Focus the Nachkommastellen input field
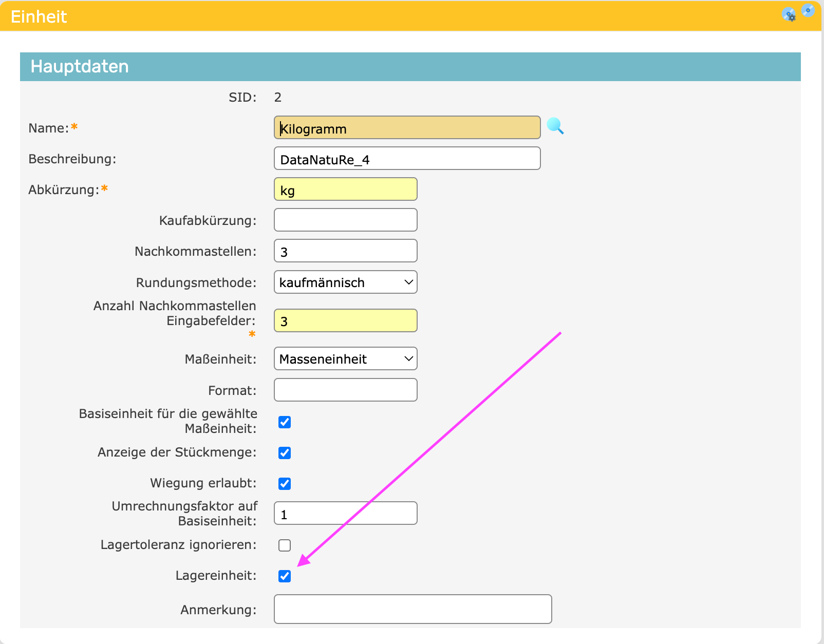Viewport: 824px width, 644px height. 345,251
